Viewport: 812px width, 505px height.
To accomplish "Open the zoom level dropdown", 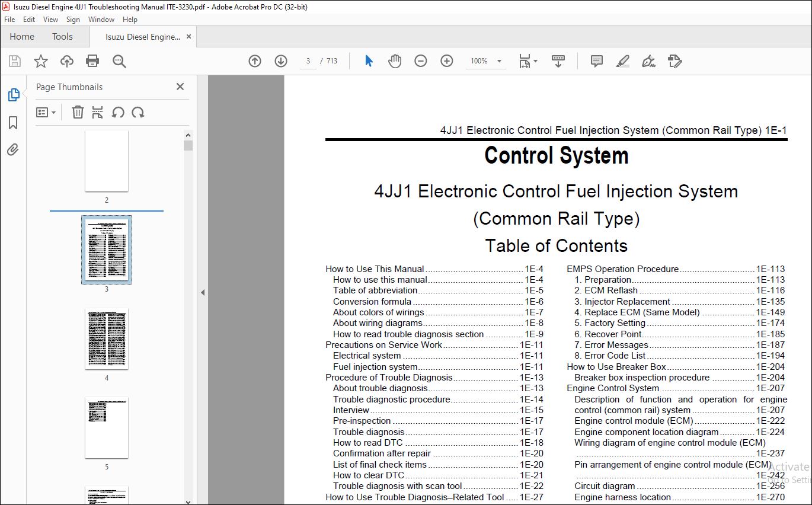I will click(499, 61).
